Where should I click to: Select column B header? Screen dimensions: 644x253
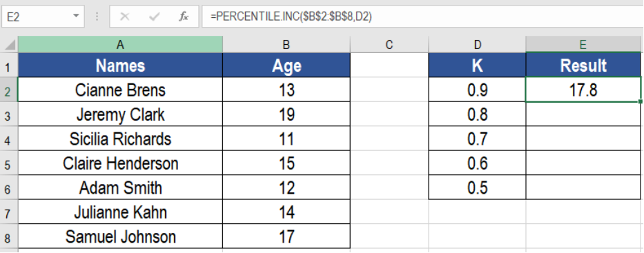[286, 45]
